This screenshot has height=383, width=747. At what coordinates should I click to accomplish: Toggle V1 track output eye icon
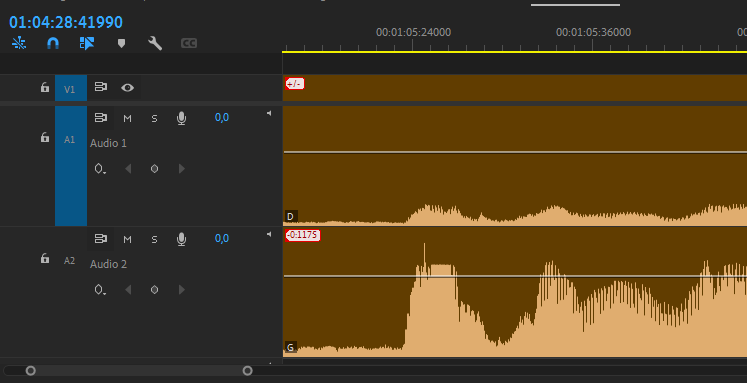point(127,88)
